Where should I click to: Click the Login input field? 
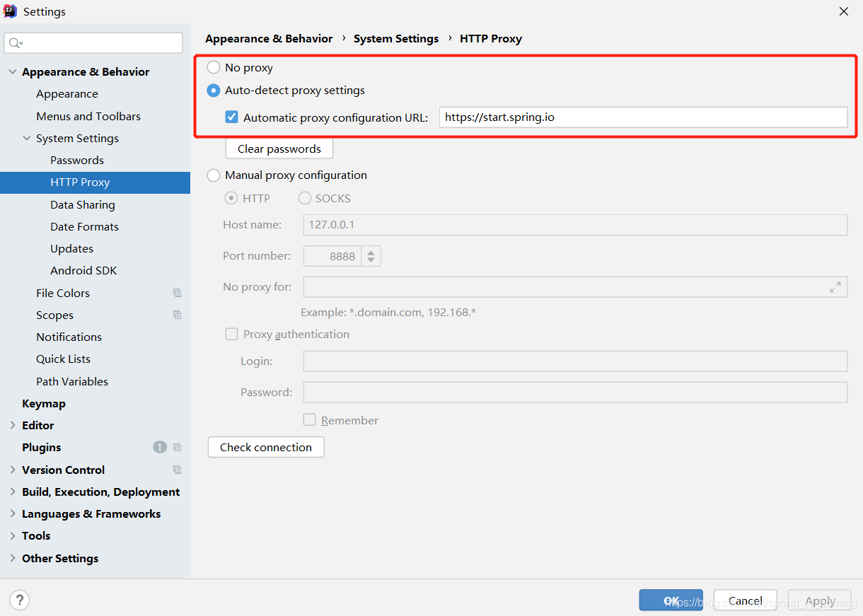pyautogui.click(x=575, y=361)
